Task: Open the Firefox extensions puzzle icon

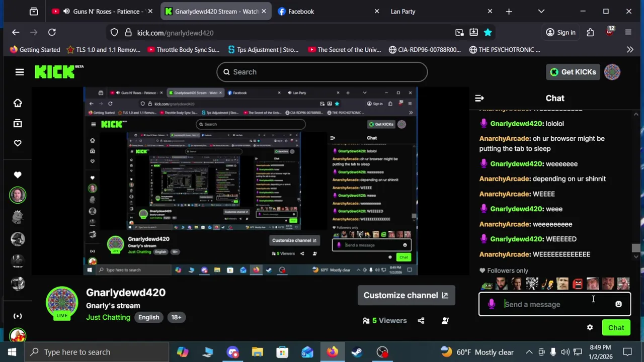Action: (x=590, y=32)
